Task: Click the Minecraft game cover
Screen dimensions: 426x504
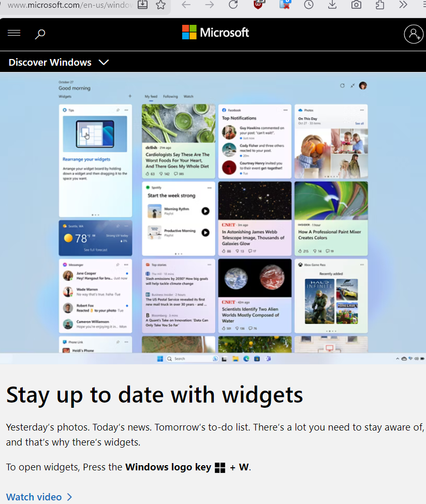Action: tap(347, 313)
